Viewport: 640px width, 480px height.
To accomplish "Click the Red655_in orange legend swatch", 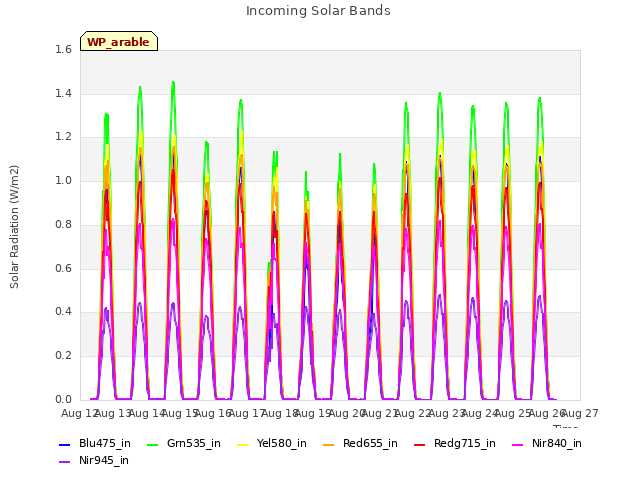I will tap(329, 444).
